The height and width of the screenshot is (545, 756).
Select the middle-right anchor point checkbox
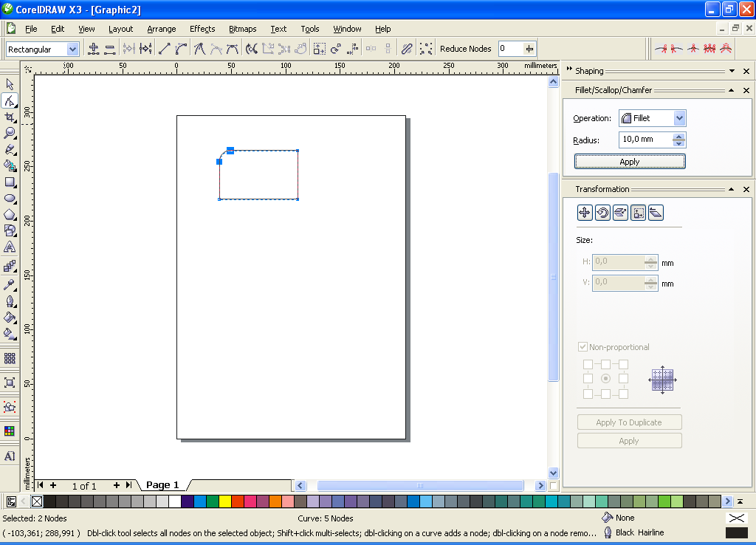point(623,379)
